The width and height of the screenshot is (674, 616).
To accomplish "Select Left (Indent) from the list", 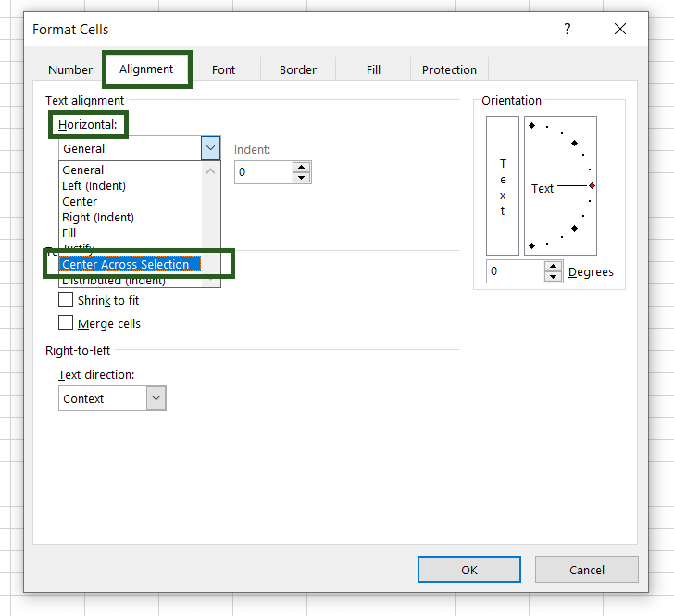I will 94,186.
